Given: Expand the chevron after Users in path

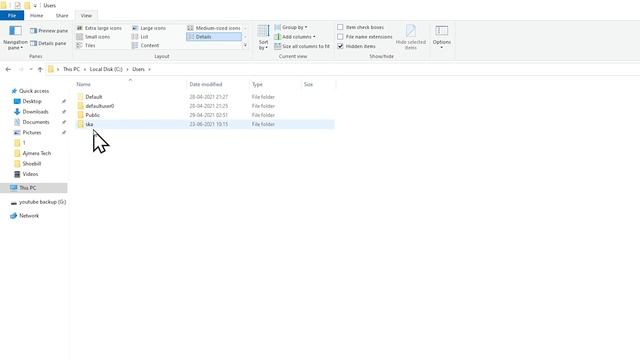Looking at the screenshot, I should pyautogui.click(x=149, y=69).
